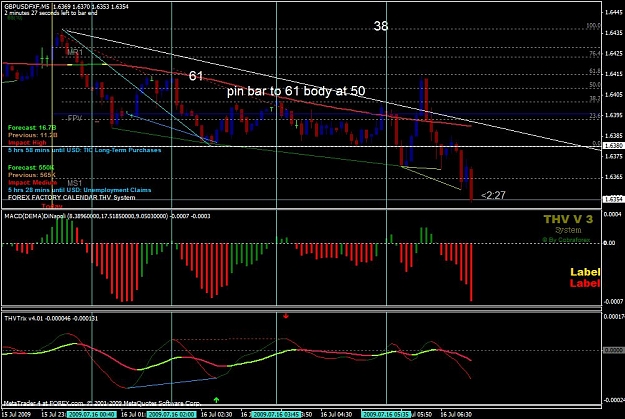Image resolution: width=625 pixels, height=419 pixels.
Task: Click the 1.6445 price scale value
Action: tap(613, 12)
